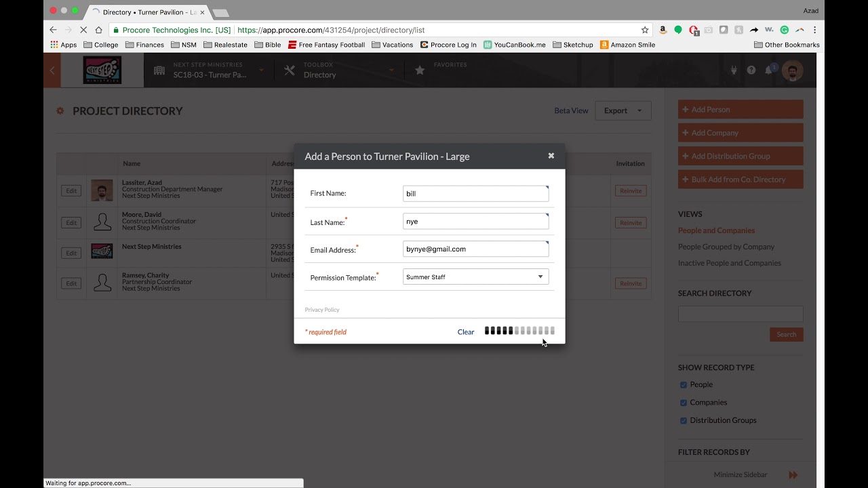Open the camera screenshot extension
Image resolution: width=868 pixels, height=488 pixels.
click(709, 30)
